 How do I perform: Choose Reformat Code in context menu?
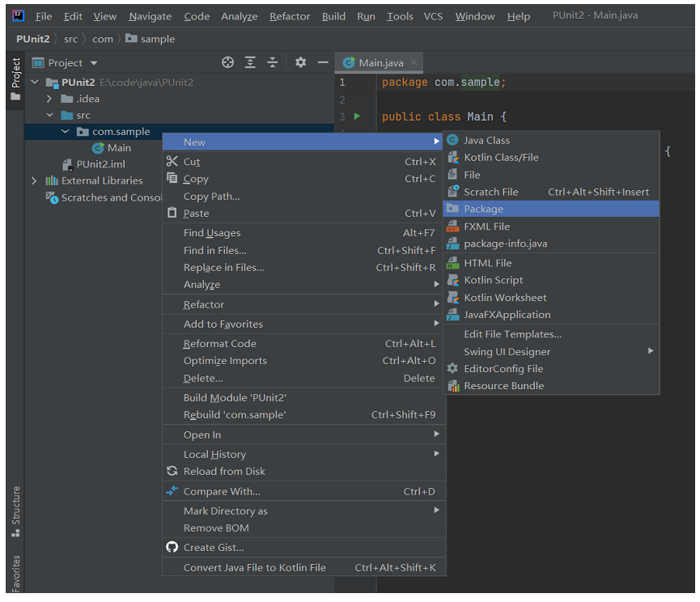coord(303,344)
